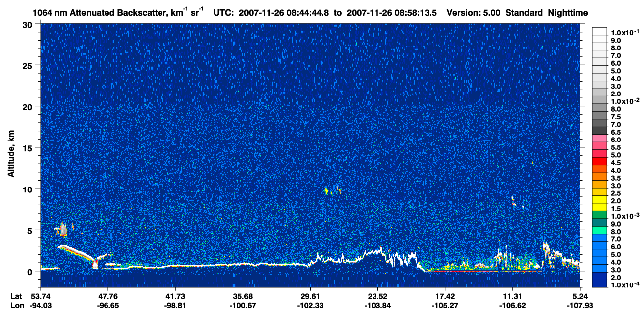
Task: Click longitude value -100.67
Action: [x=243, y=305]
